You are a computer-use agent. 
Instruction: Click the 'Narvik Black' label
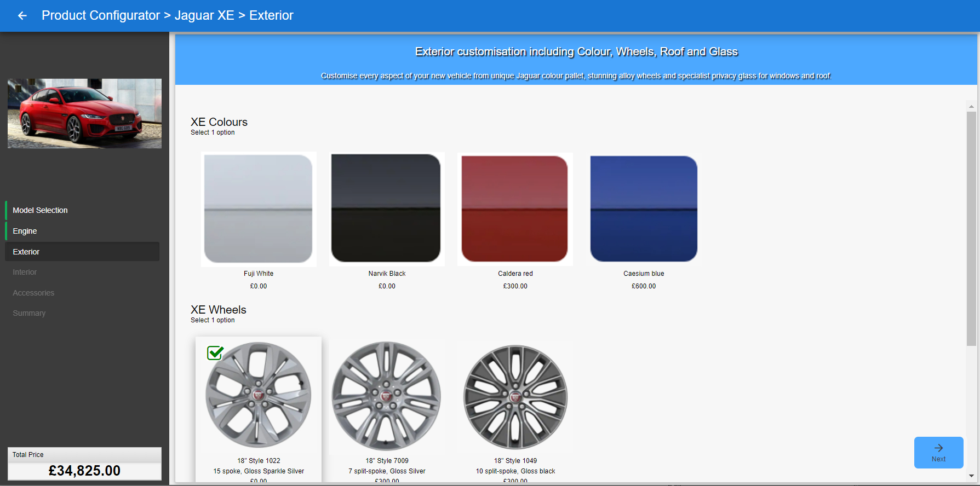(x=387, y=274)
